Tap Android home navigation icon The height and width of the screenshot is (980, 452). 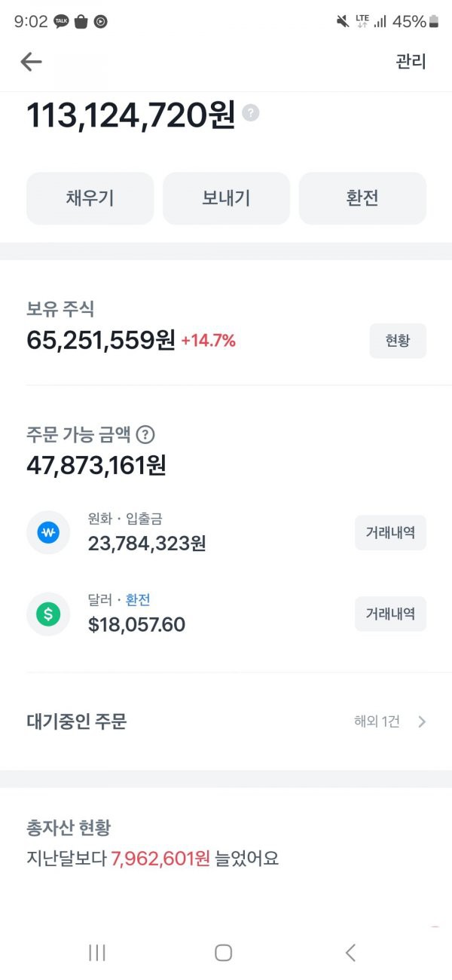click(223, 952)
